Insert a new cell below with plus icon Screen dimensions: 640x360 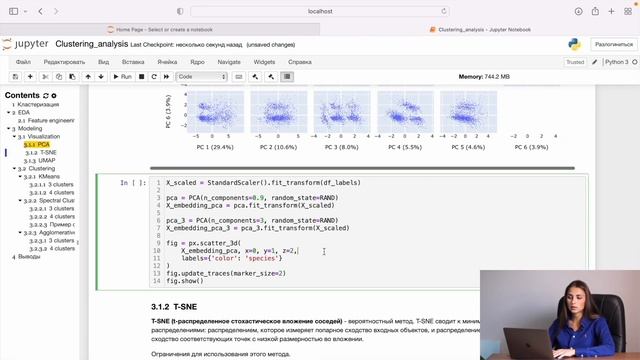30,77
